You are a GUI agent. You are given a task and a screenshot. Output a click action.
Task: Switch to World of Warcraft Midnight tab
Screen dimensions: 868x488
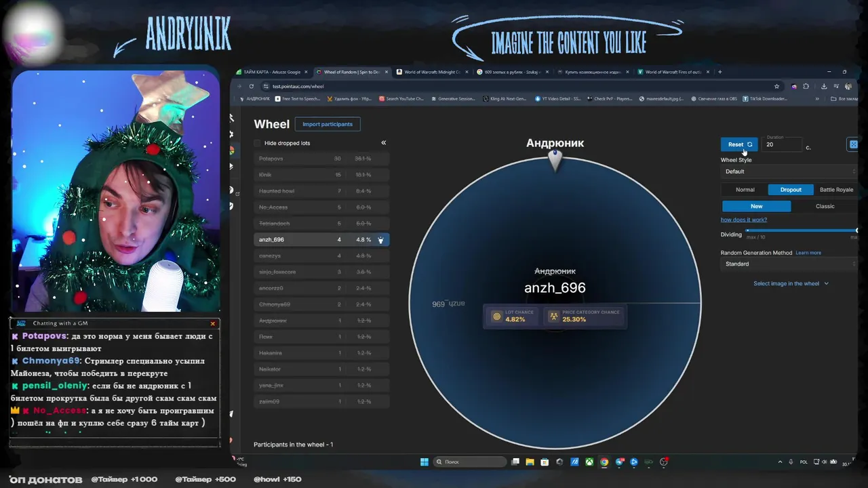point(432,72)
